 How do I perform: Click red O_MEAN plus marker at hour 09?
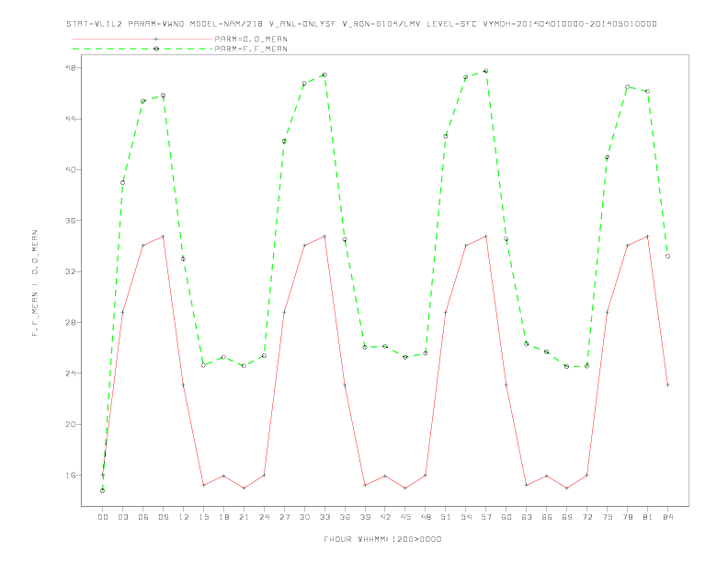point(163,236)
